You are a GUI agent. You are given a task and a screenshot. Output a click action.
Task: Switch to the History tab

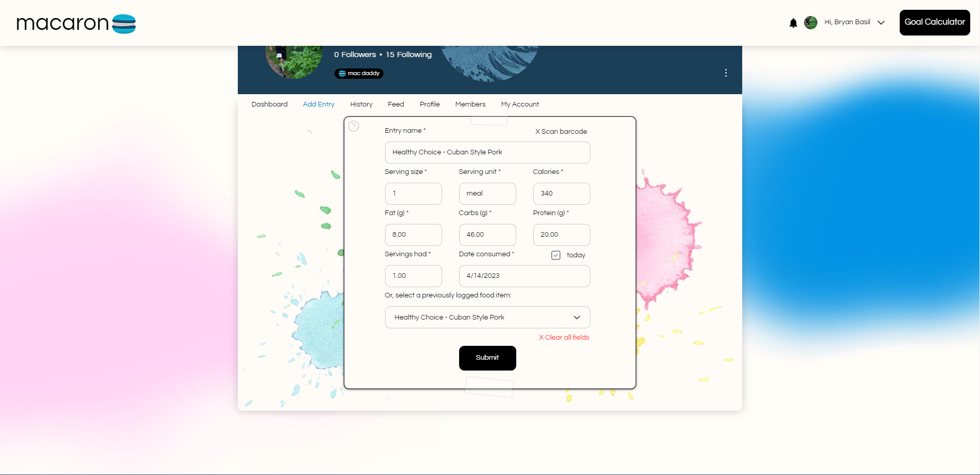(x=361, y=104)
